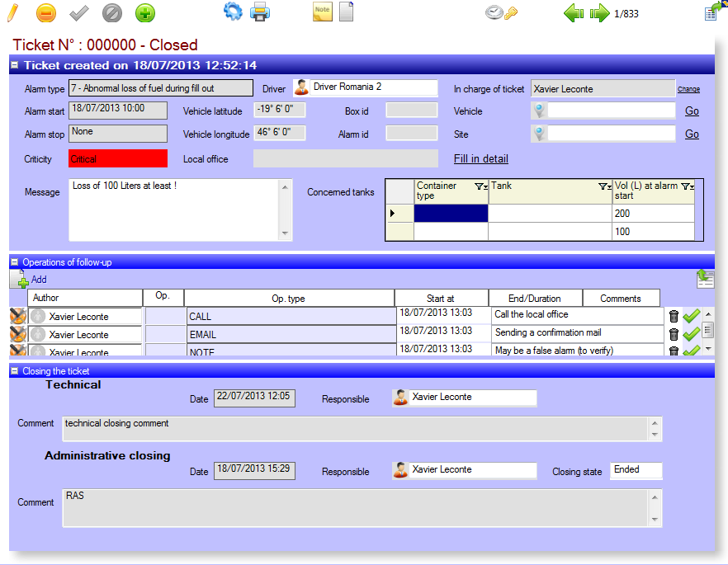Viewport: 728px width, 565px height.
Task: Click the Alarm stop field showing None
Action: (118, 134)
